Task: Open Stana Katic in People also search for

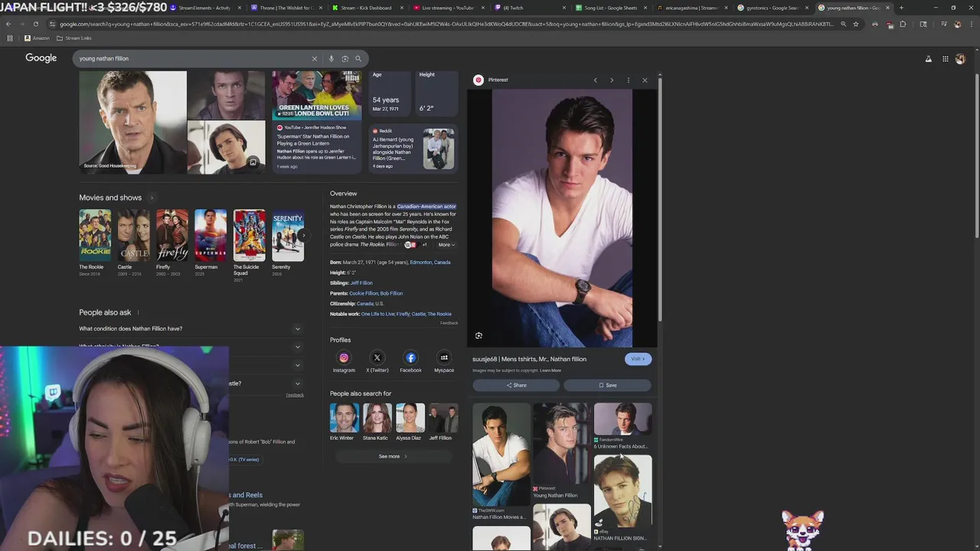Action: tap(376, 422)
